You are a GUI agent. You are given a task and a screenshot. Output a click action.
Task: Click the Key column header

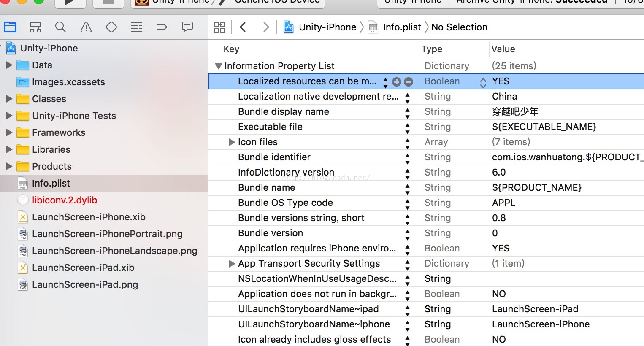click(x=231, y=49)
